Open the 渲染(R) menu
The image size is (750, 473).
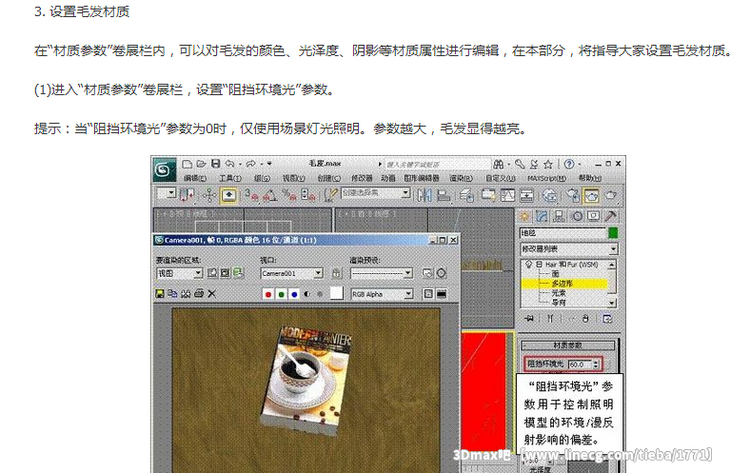[x=461, y=178]
